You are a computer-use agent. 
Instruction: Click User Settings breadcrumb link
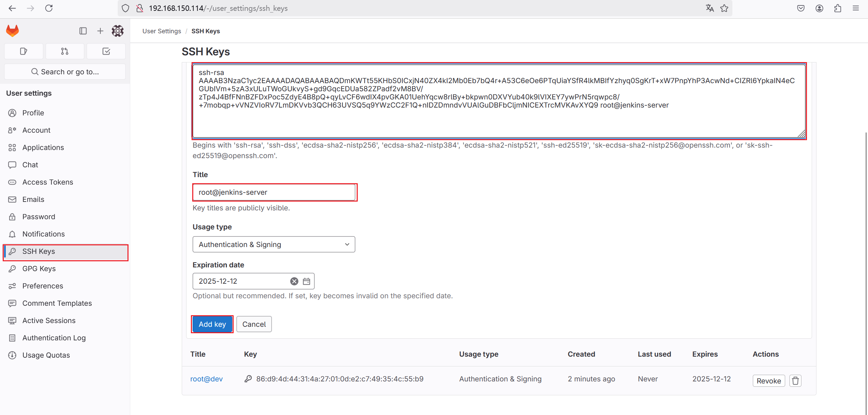pos(162,31)
